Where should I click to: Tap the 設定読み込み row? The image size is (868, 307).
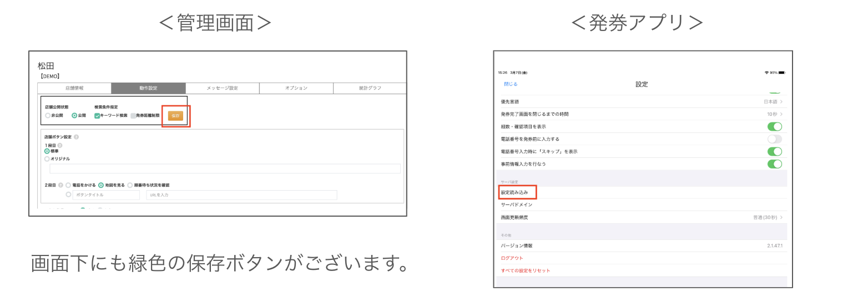pyautogui.click(x=641, y=192)
